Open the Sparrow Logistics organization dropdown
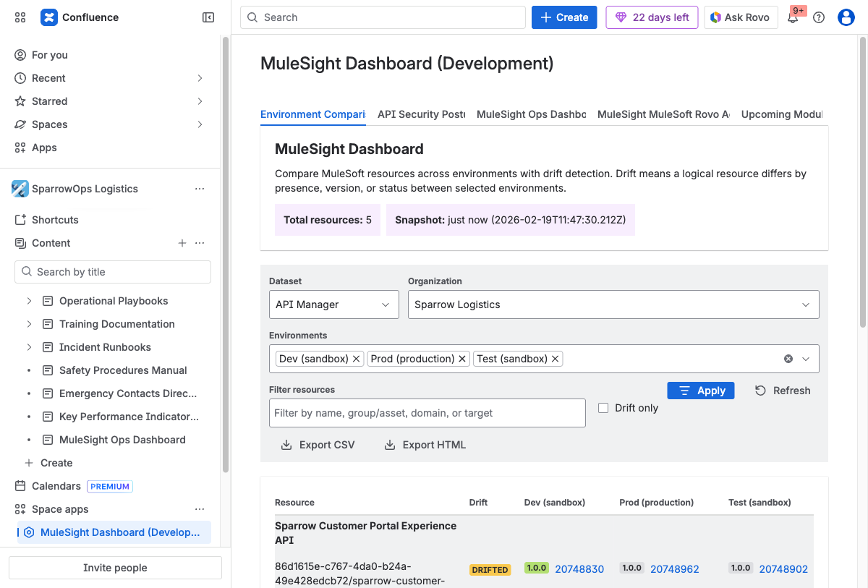The image size is (868, 588). [x=613, y=304]
